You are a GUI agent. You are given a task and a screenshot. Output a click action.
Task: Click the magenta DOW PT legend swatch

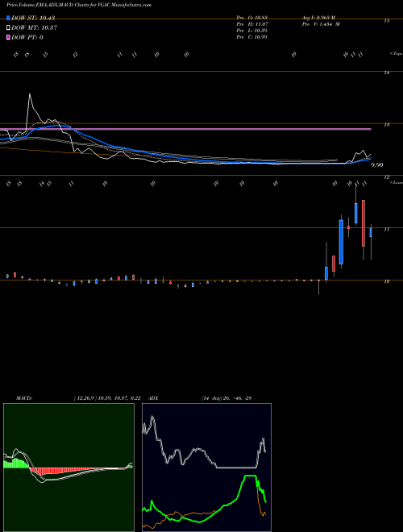point(8,37)
